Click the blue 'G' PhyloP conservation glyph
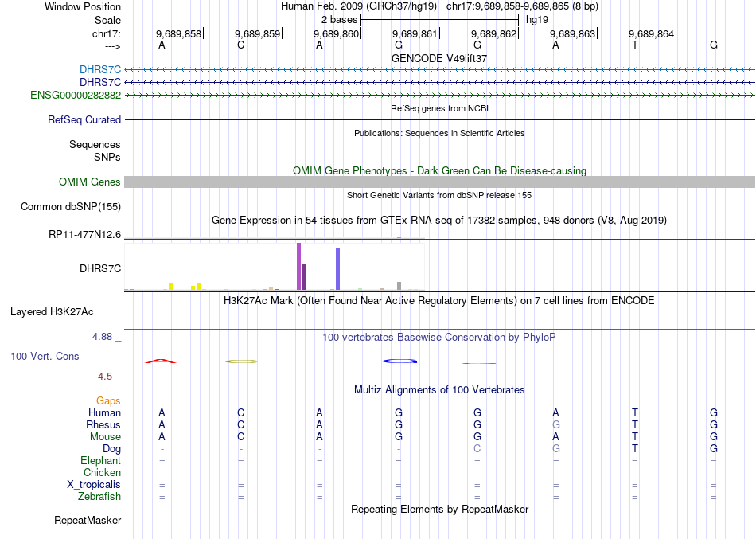Viewport: 756px width, 539px height. pos(399,361)
